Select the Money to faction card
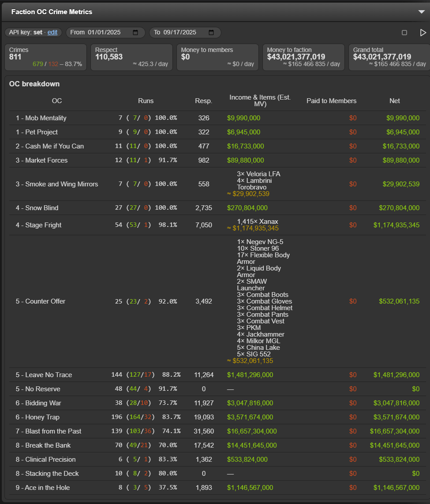This screenshot has height=504, width=430. pos(303,57)
